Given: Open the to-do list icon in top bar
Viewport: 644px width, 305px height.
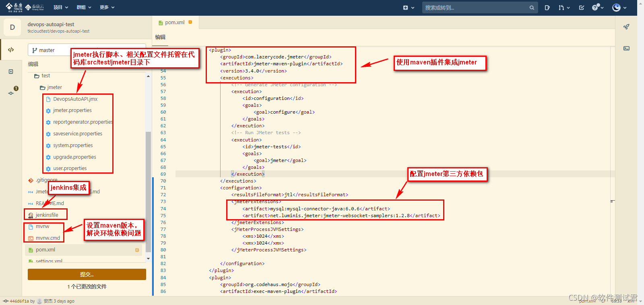Looking at the screenshot, I should coord(582,8).
